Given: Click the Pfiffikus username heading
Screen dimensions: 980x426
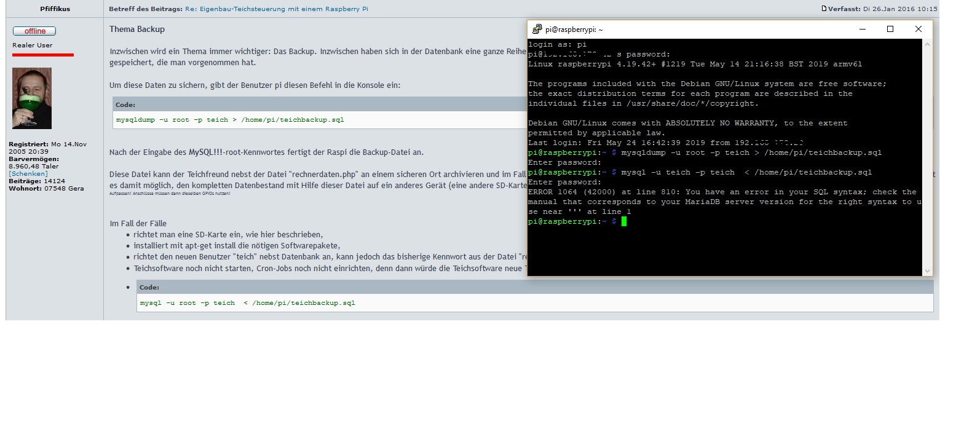Looking at the screenshot, I should (55, 9).
